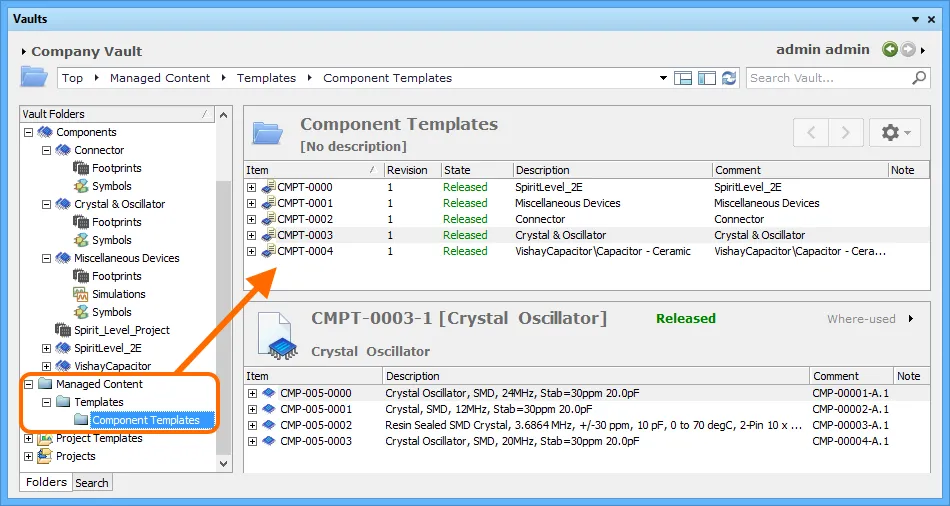
Task: Click the CMP-005-0003 component icon
Action: pos(269,441)
